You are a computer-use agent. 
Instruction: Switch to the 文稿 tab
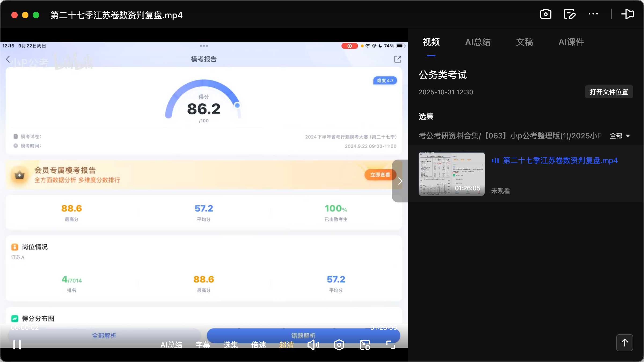(x=524, y=42)
